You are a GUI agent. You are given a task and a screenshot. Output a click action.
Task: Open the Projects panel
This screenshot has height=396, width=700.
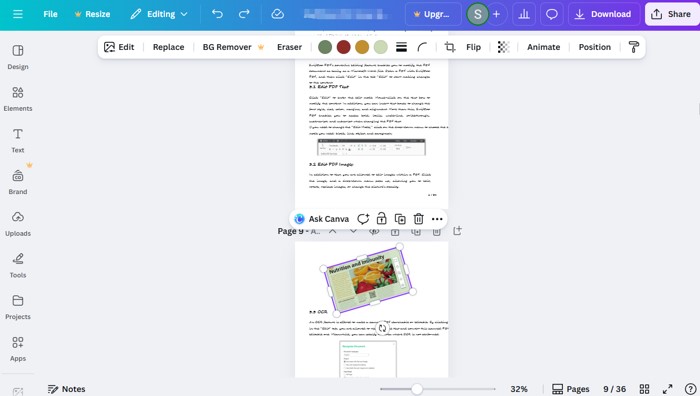point(18,307)
